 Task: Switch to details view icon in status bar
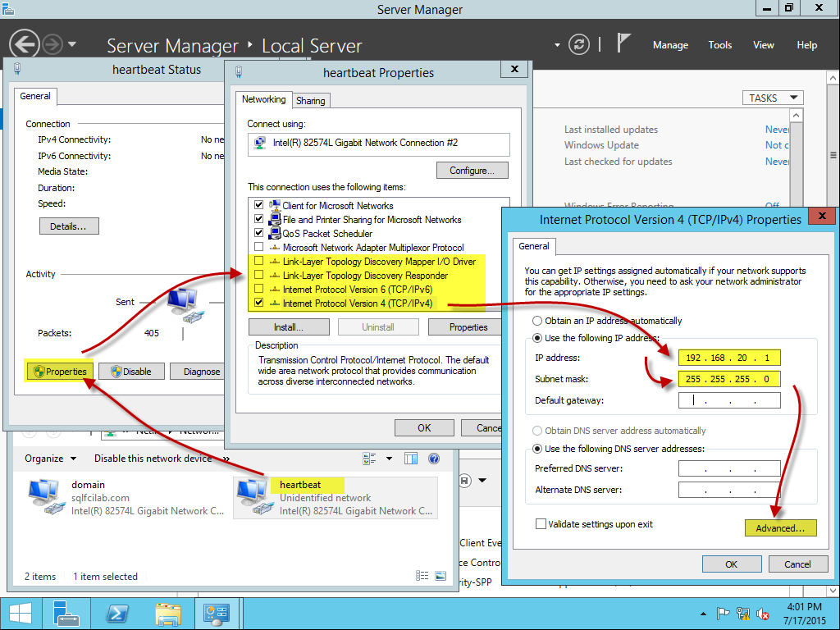pos(422,576)
